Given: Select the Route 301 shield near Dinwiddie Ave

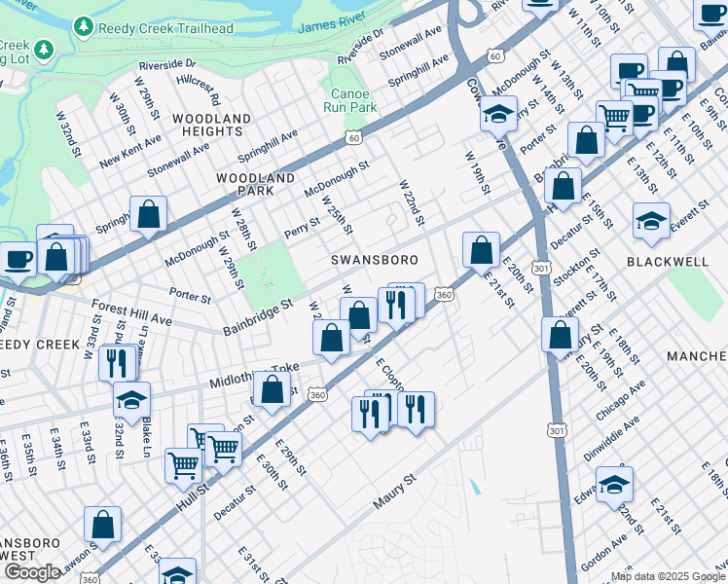Looking at the screenshot, I should [557, 430].
